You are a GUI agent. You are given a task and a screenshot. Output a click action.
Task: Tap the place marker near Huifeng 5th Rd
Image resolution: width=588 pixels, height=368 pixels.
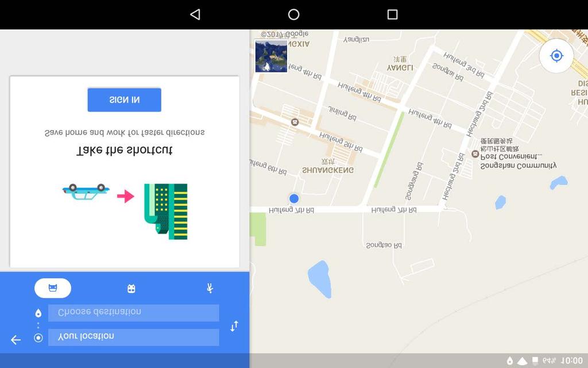coord(295,122)
